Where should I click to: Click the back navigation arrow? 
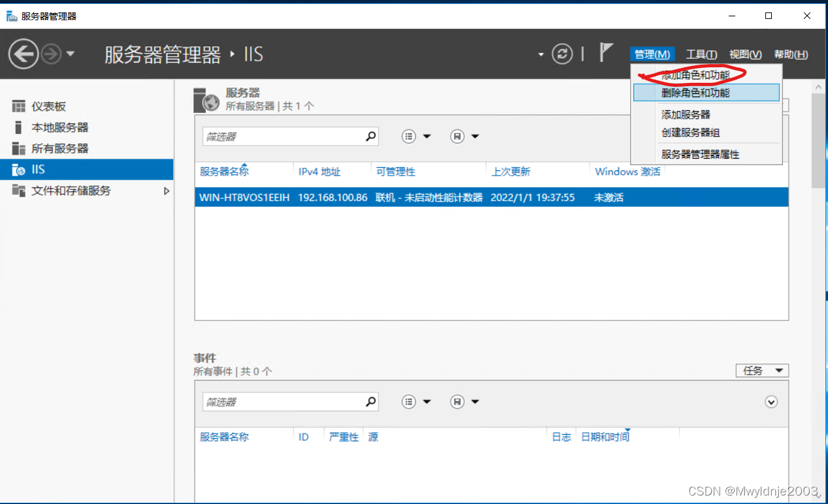[x=24, y=54]
